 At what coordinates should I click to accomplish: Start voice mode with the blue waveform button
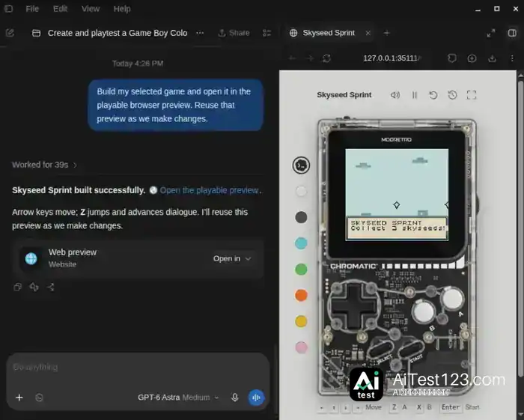[x=256, y=398]
